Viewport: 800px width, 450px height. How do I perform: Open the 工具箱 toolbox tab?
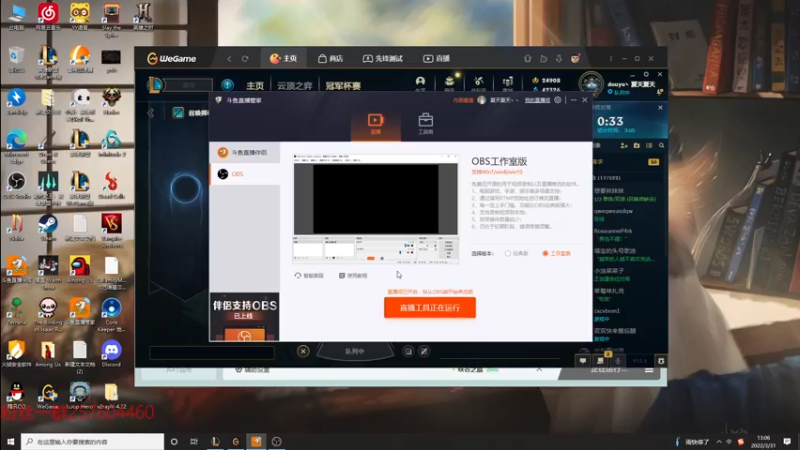(x=426, y=123)
